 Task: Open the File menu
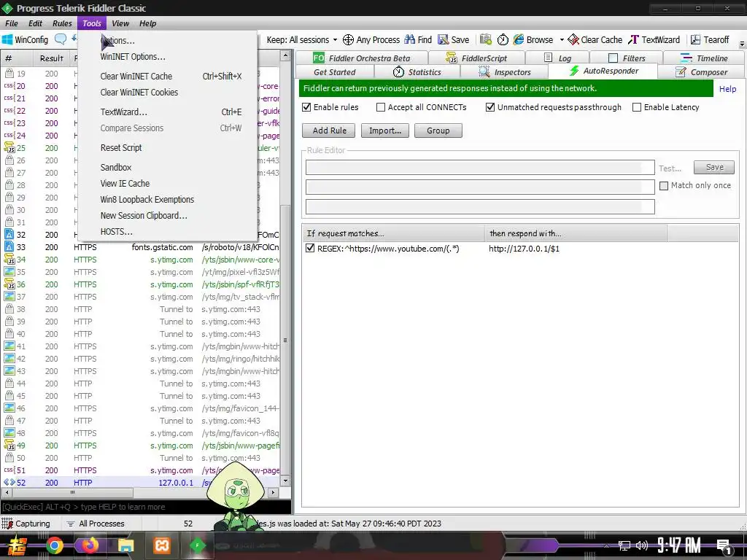pos(12,23)
